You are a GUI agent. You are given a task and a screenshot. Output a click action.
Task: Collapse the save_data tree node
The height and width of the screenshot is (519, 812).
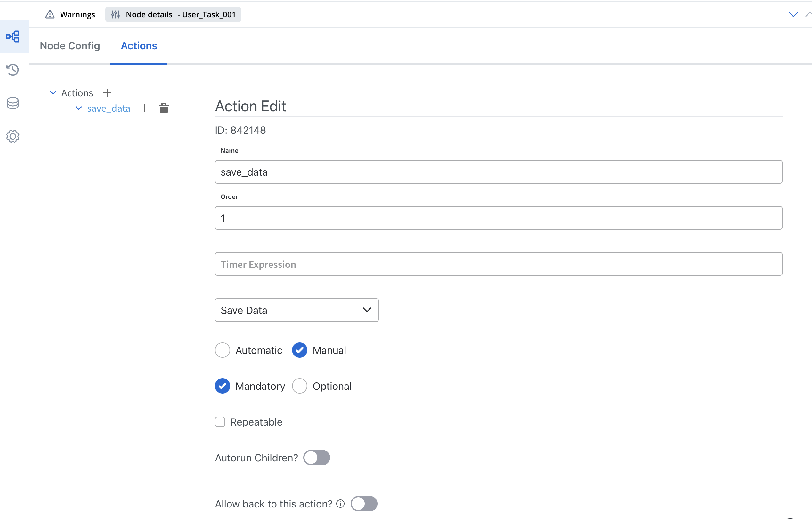(78, 108)
